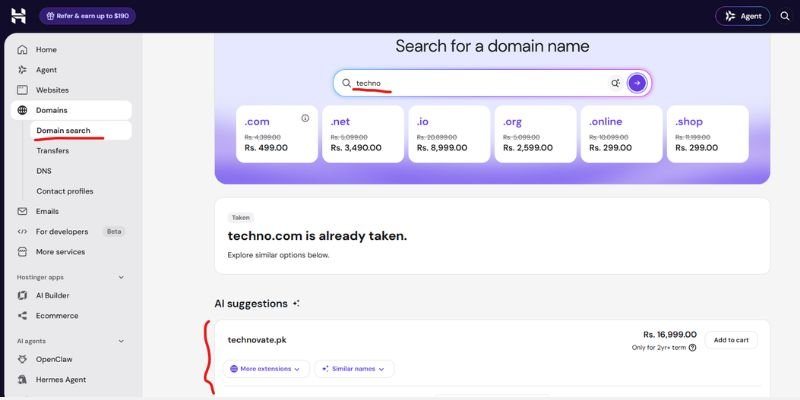Click the AI suggestions sparkle icon
Viewport: 800px width, 400px height.
pos(296,304)
